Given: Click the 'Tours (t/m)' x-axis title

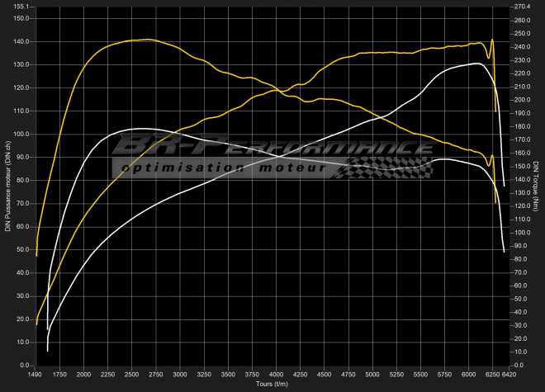Looking at the screenshot, I should (270, 384).
